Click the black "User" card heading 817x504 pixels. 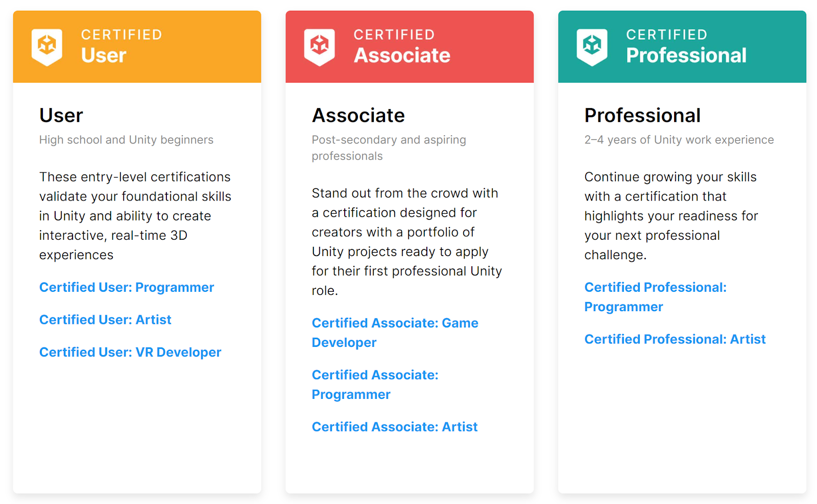point(61,115)
